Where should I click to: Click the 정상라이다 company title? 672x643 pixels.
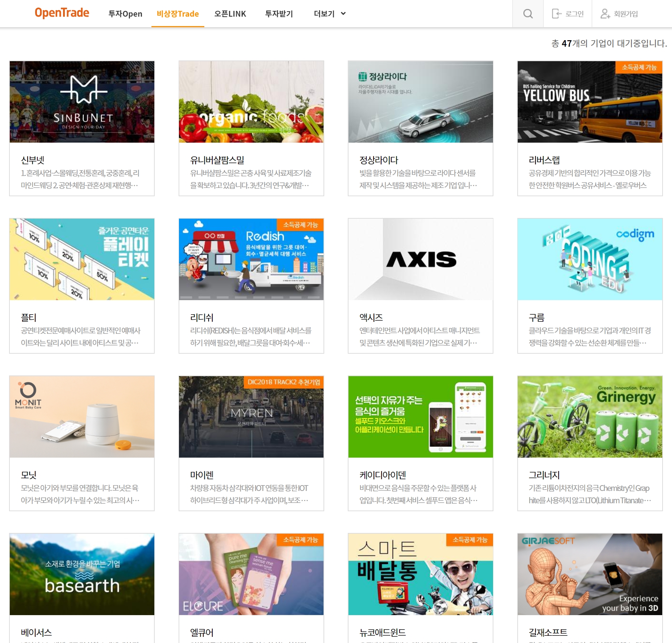(x=379, y=160)
